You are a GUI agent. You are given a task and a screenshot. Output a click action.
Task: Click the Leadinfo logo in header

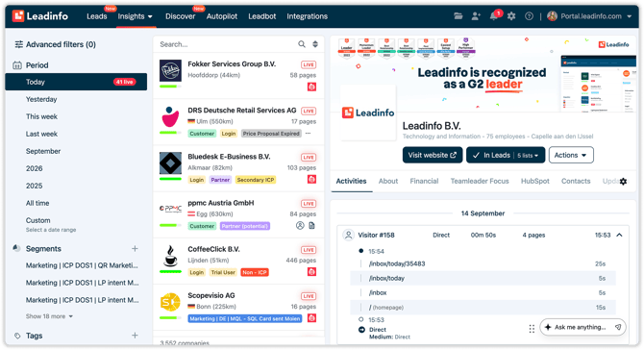39,16
